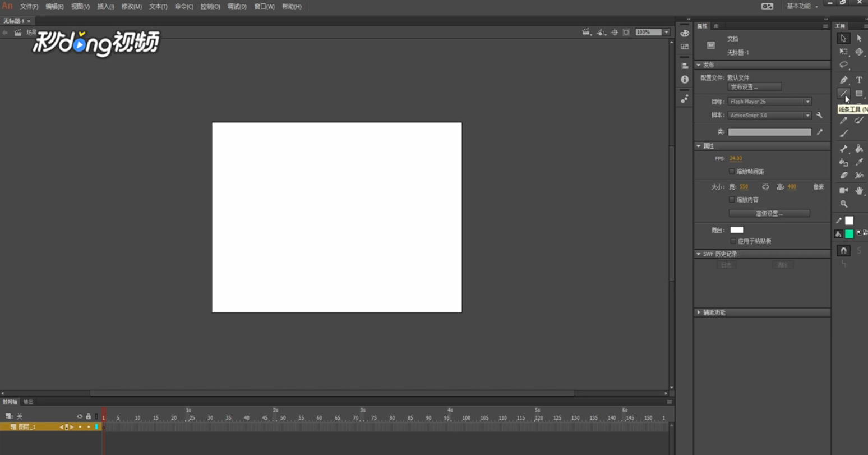This screenshot has width=868, height=455.
Task: Switch to the 库 tab
Action: pos(716,26)
